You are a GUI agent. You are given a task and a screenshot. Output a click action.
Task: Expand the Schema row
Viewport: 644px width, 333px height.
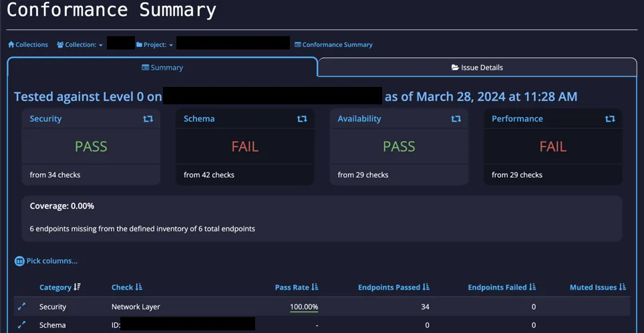[x=21, y=325]
